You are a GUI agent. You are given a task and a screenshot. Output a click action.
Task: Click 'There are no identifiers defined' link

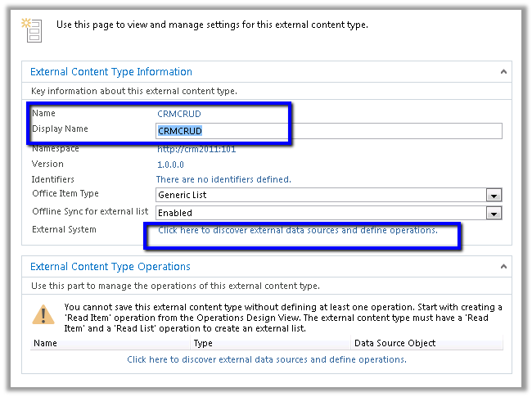tap(223, 179)
